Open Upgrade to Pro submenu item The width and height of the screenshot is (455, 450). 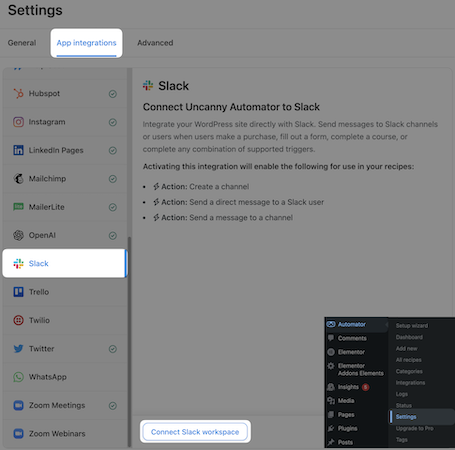coord(414,428)
